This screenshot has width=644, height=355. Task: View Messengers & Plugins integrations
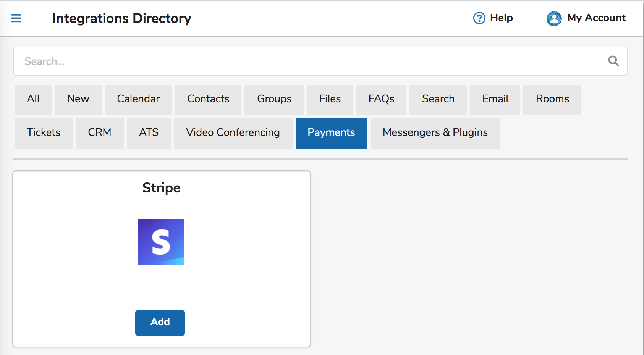tap(435, 133)
